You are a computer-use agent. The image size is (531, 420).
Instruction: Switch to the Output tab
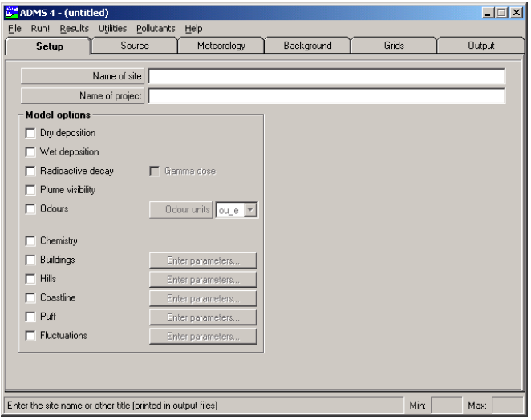click(481, 46)
